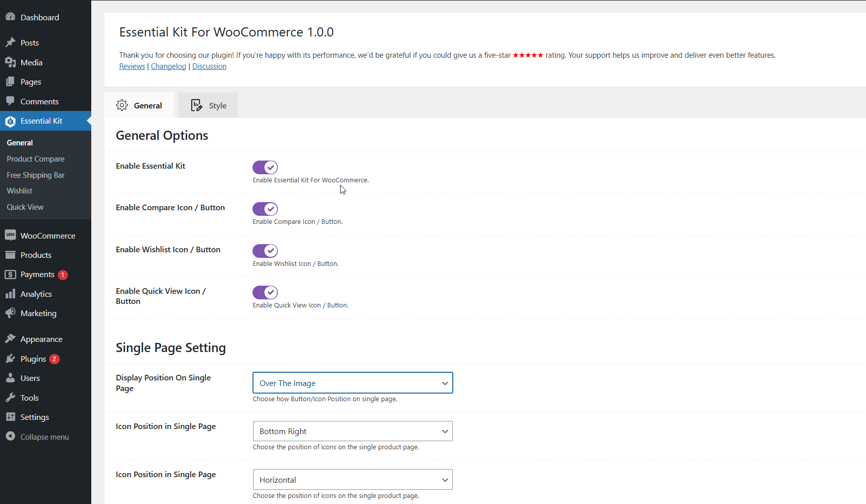Visit the Discussion link

pos(209,66)
